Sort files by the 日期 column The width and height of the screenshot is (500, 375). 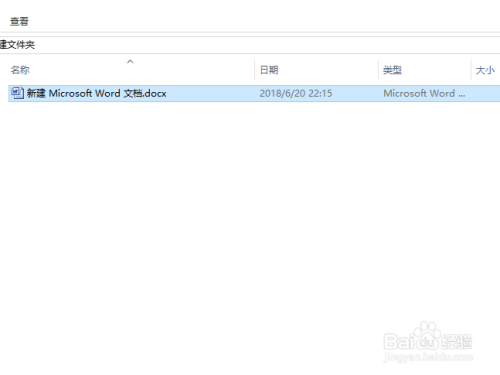pos(269,70)
